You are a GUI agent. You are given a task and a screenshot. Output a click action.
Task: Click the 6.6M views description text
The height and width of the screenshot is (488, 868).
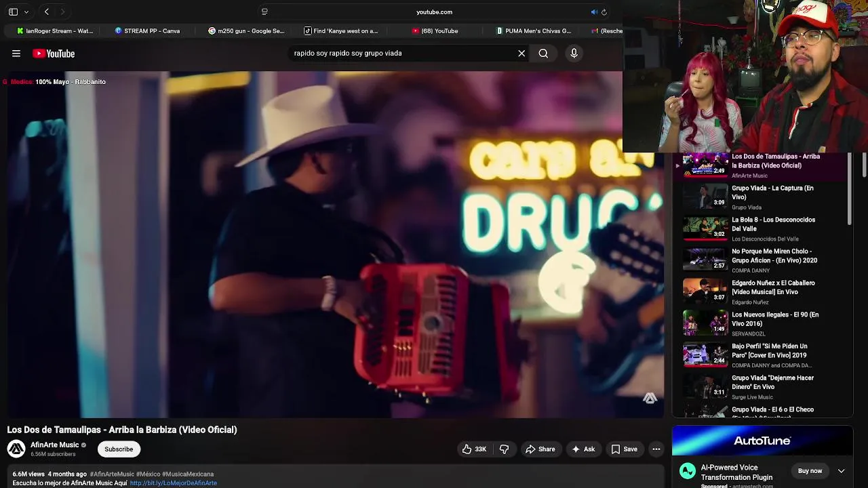pyautogui.click(x=28, y=474)
